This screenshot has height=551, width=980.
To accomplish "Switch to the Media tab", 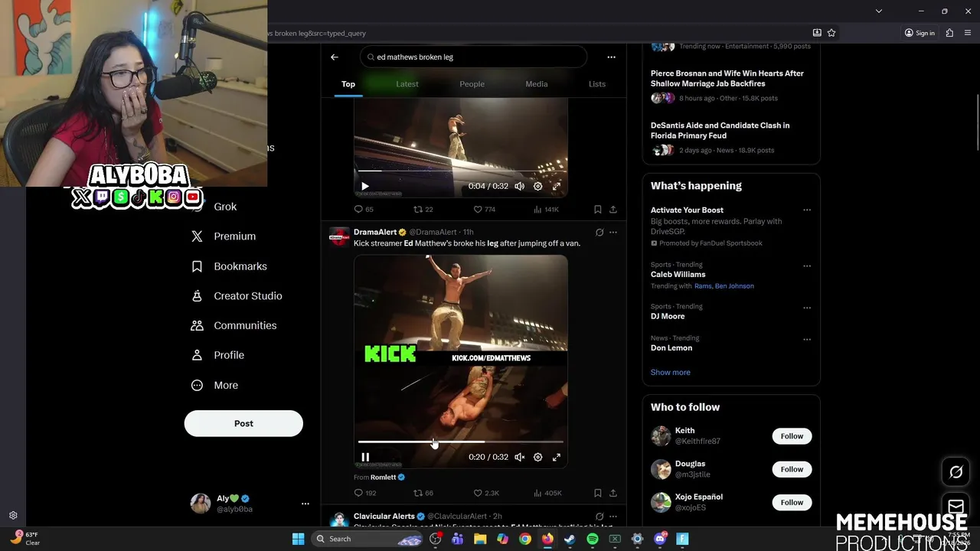I will (537, 84).
